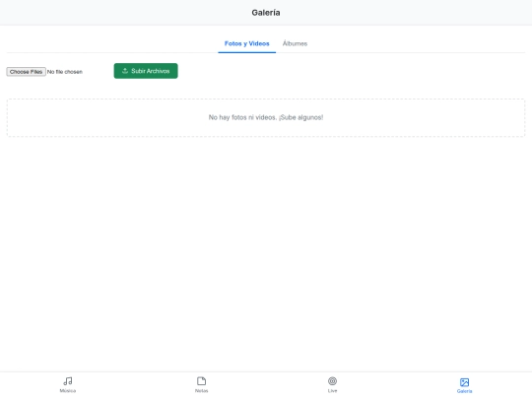Click the Galería page title in header

[266, 13]
